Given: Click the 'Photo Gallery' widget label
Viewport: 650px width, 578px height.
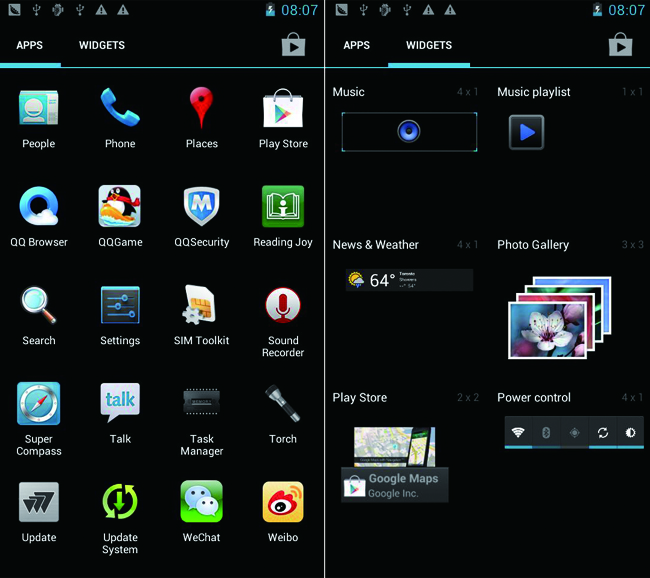Looking at the screenshot, I should (x=533, y=245).
